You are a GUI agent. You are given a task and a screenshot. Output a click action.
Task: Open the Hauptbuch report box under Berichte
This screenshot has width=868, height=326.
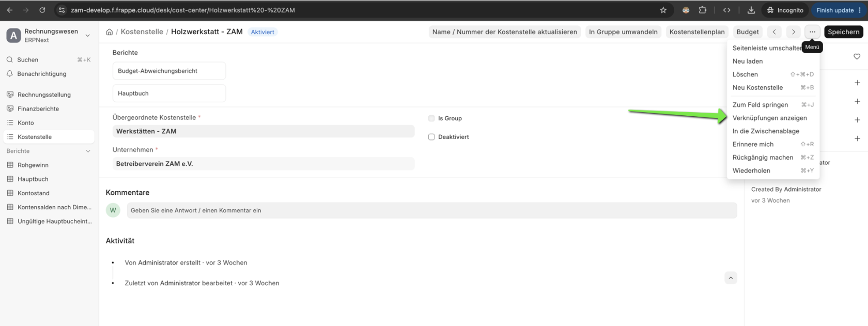pyautogui.click(x=169, y=94)
